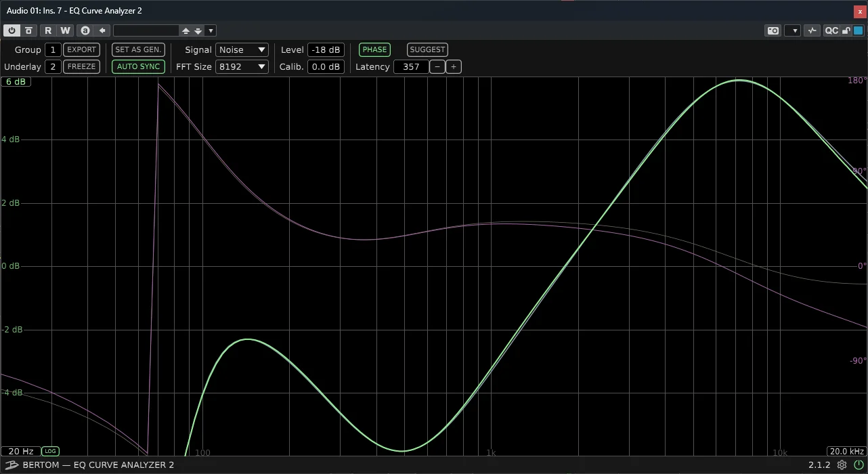Click the Level -18 dB value
Viewport: 868px width, 474px height.
click(x=326, y=49)
